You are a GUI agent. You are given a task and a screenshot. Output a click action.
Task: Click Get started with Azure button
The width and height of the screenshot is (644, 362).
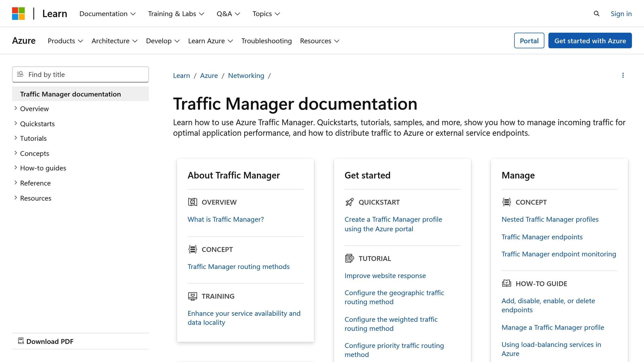coord(590,41)
